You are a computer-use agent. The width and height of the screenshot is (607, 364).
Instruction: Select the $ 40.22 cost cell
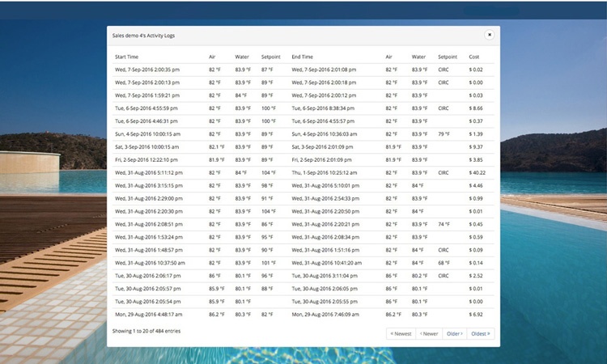coord(478,172)
